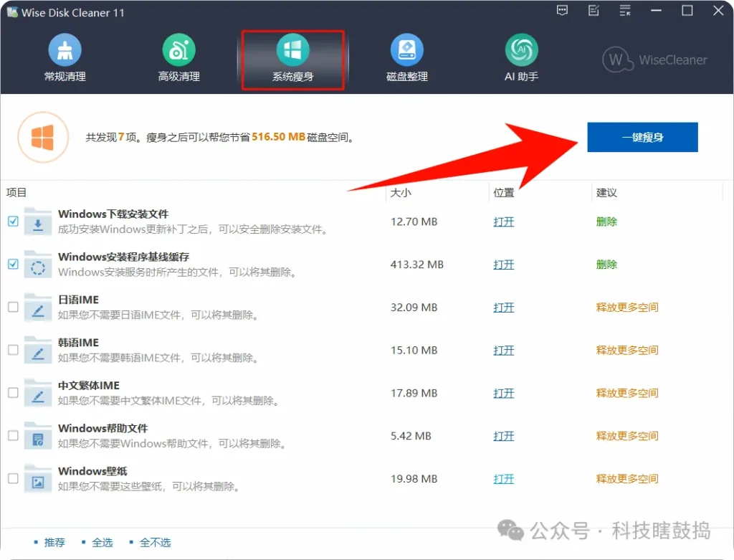Click the Windows帮助文件 folder icon
The height and width of the screenshot is (560, 734).
38,437
